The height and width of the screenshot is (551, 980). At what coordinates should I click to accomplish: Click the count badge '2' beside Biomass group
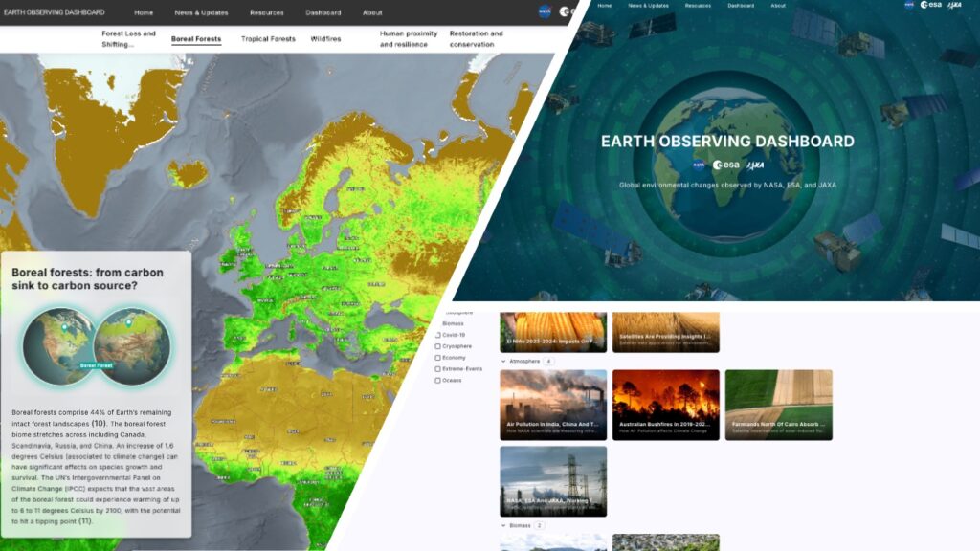tap(539, 526)
